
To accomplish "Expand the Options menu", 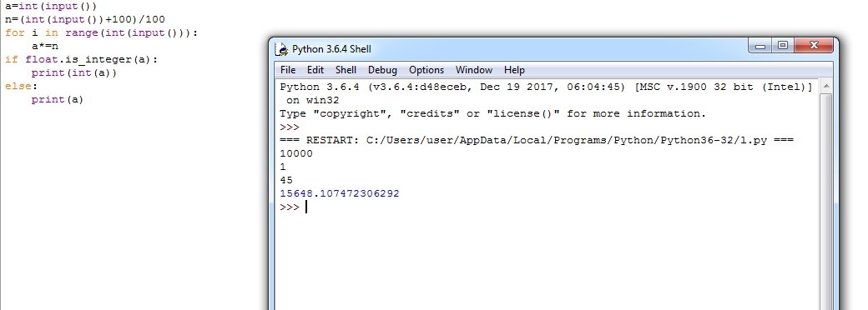I will coord(426,70).
